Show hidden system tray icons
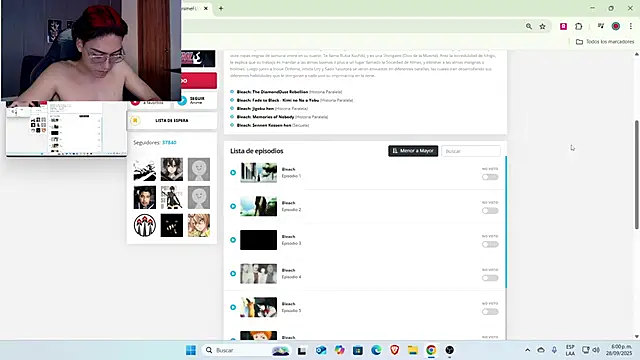The height and width of the screenshot is (360, 640). coord(527,350)
